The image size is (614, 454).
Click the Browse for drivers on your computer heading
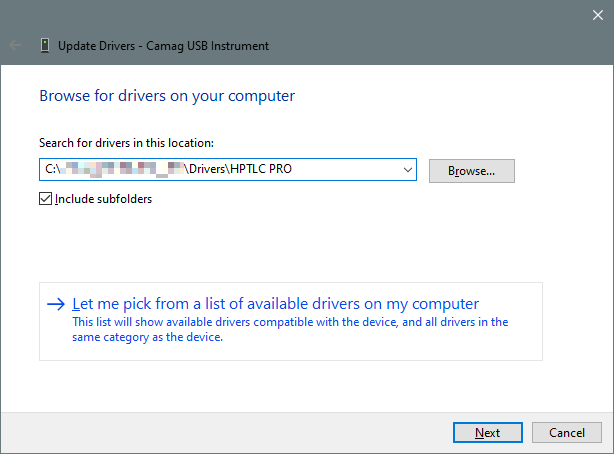tap(167, 97)
